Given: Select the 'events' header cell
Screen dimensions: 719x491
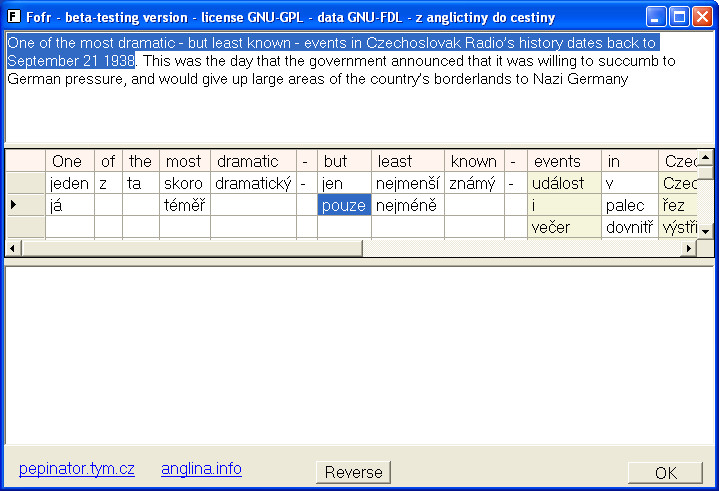Looking at the screenshot, I should pos(564,161).
